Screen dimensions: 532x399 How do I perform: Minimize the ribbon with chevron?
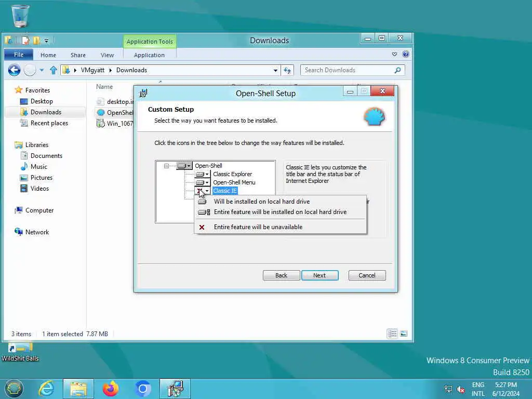click(394, 54)
